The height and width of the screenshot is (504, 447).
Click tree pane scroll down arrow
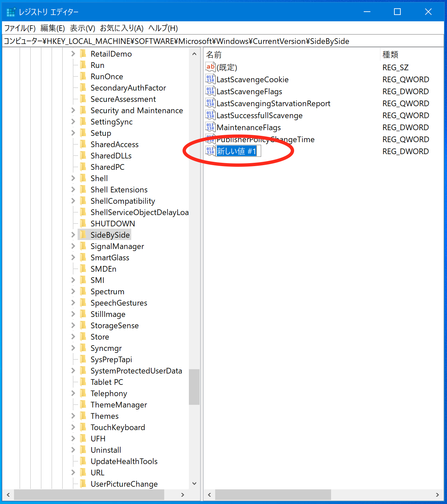pyautogui.click(x=194, y=483)
